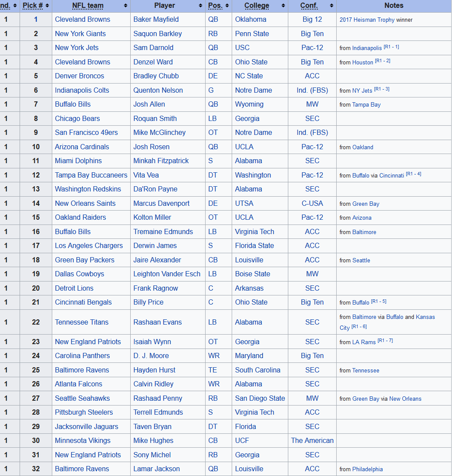Open Tampa Bay Buccaneers team link
The height and width of the screenshot is (476, 456).
91,175
